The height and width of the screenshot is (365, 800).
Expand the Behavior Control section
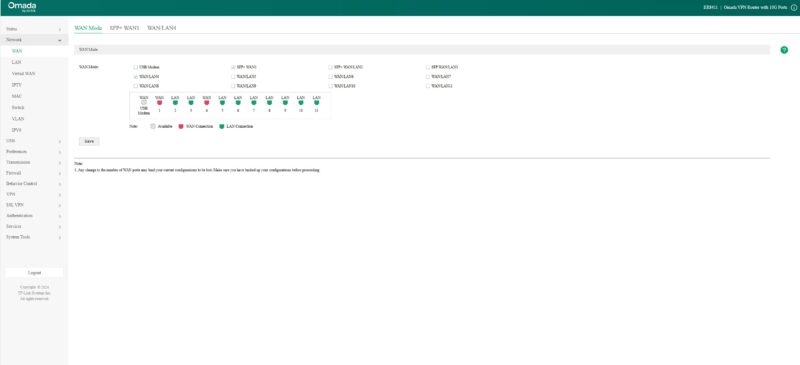34,183
